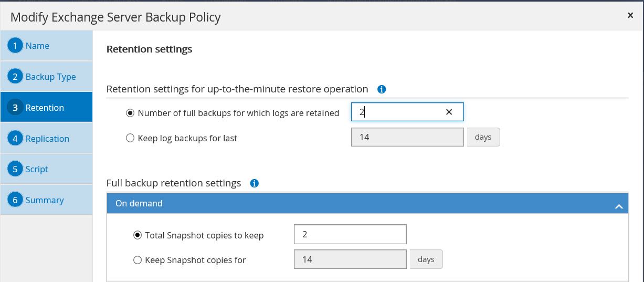Select 'Keep log backups for last' option

click(x=131, y=139)
